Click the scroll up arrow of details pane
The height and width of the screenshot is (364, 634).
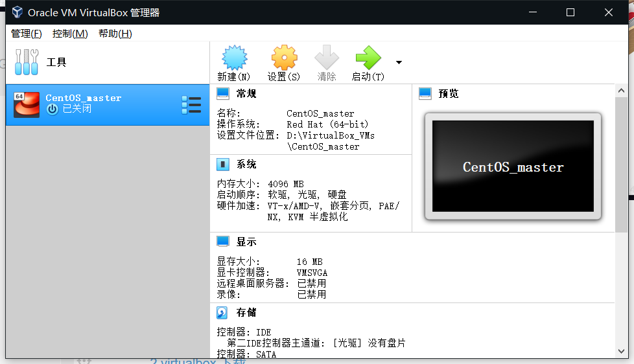click(621, 91)
